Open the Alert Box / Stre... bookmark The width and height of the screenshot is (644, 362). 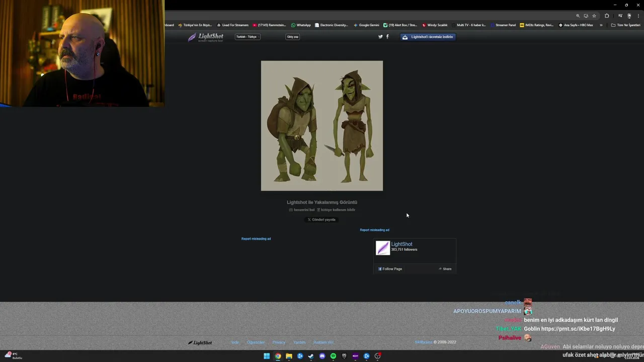pyautogui.click(x=400, y=25)
